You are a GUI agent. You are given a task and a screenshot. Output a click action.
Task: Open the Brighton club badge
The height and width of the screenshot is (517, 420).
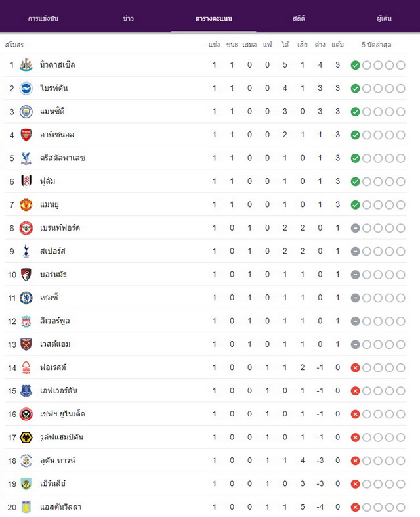coord(26,89)
